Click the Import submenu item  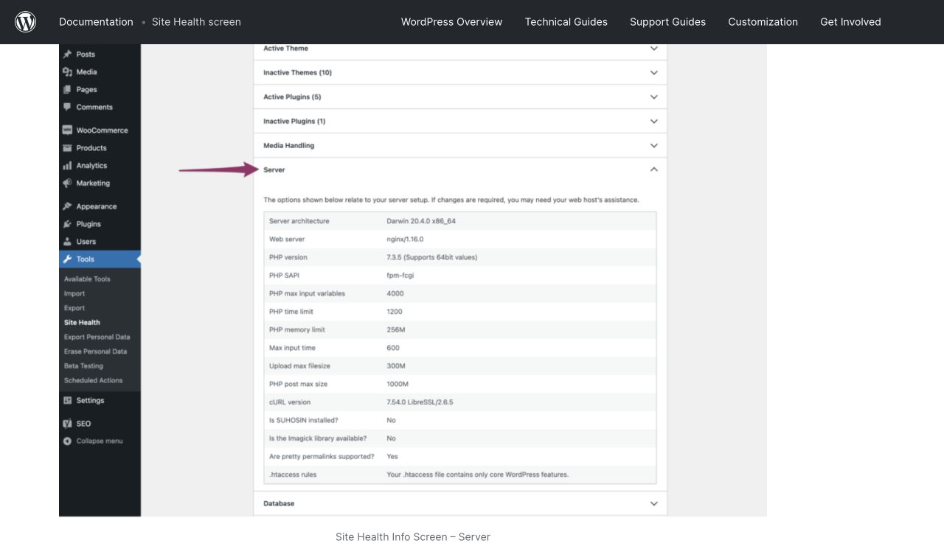(x=74, y=294)
